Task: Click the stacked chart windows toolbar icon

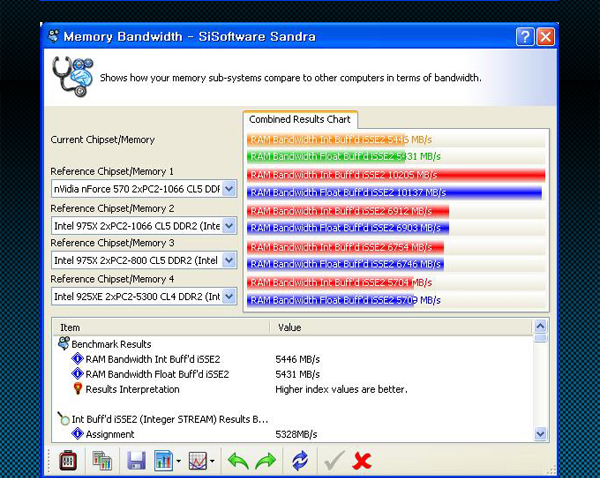Action: 102,460
